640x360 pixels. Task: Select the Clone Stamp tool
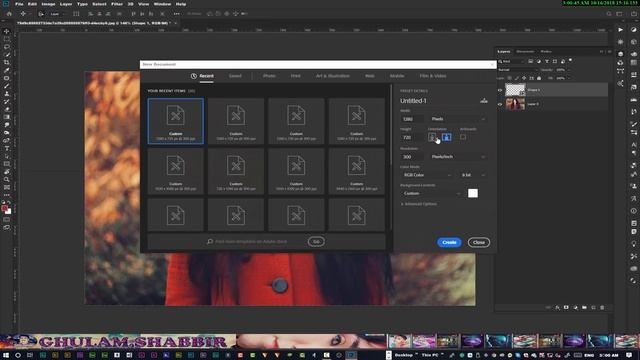(7, 93)
